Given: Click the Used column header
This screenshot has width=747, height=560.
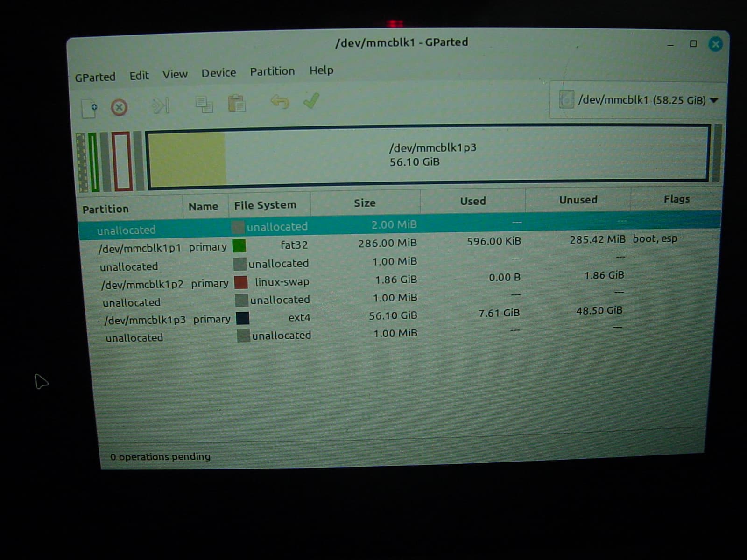Looking at the screenshot, I should pos(473,201).
